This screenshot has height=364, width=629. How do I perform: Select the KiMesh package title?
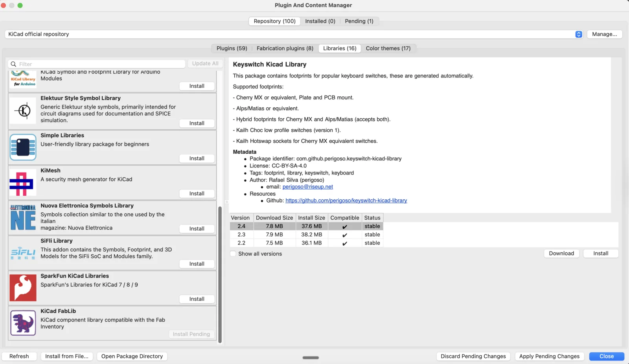[x=51, y=171]
